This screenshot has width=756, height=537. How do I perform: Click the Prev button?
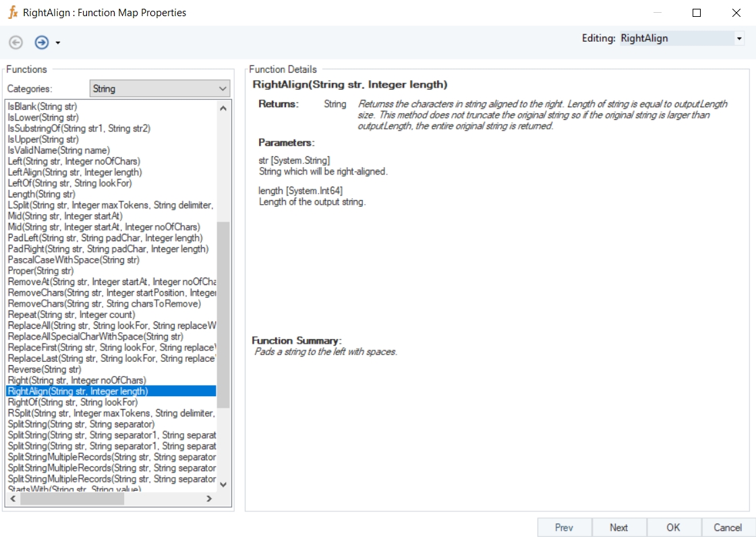click(x=564, y=528)
